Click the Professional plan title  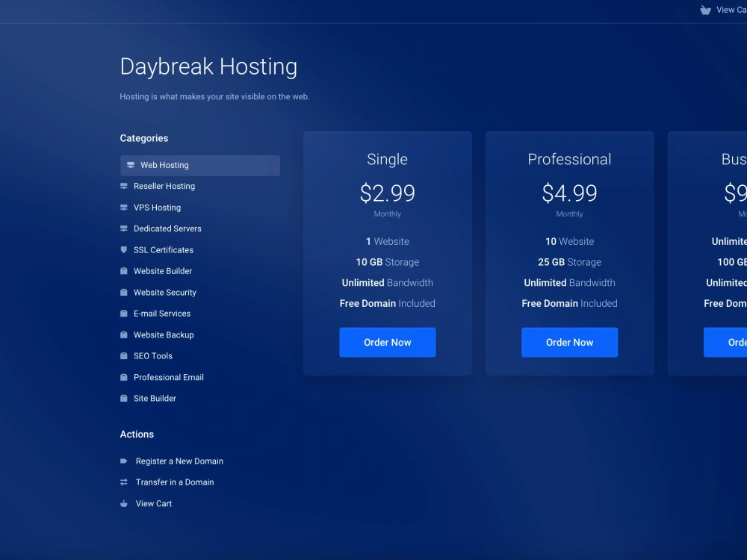tap(569, 159)
